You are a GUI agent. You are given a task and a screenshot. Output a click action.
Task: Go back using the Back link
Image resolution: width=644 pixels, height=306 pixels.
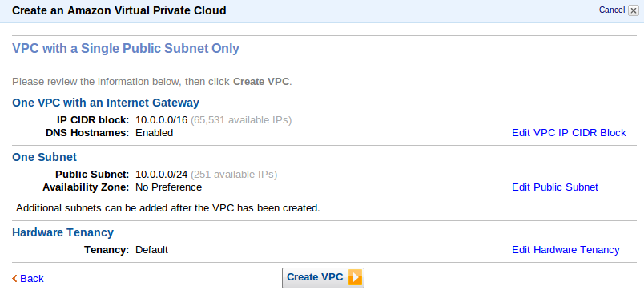click(x=31, y=279)
